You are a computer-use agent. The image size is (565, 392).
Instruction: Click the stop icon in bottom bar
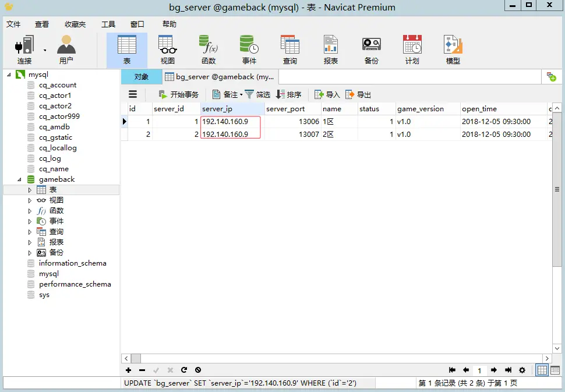click(x=198, y=370)
